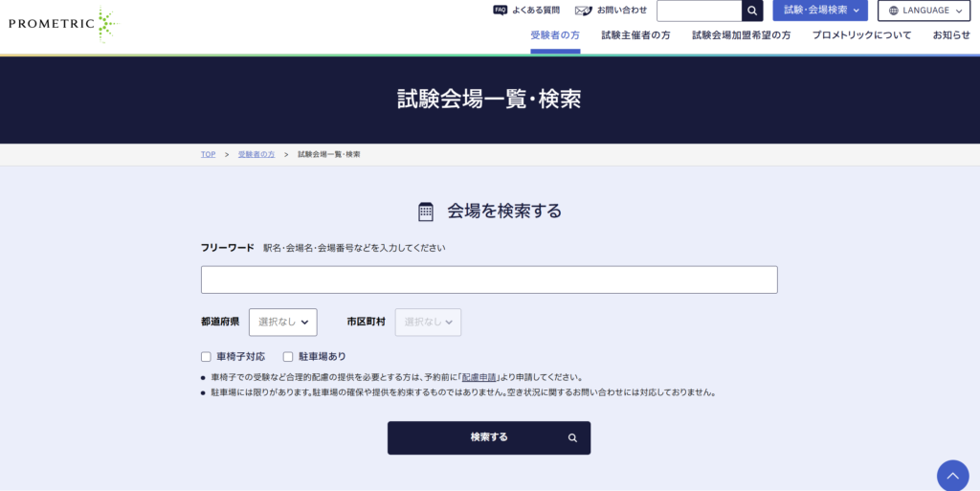Open the お知らせ navigation item
980x491 pixels.
[x=951, y=35]
